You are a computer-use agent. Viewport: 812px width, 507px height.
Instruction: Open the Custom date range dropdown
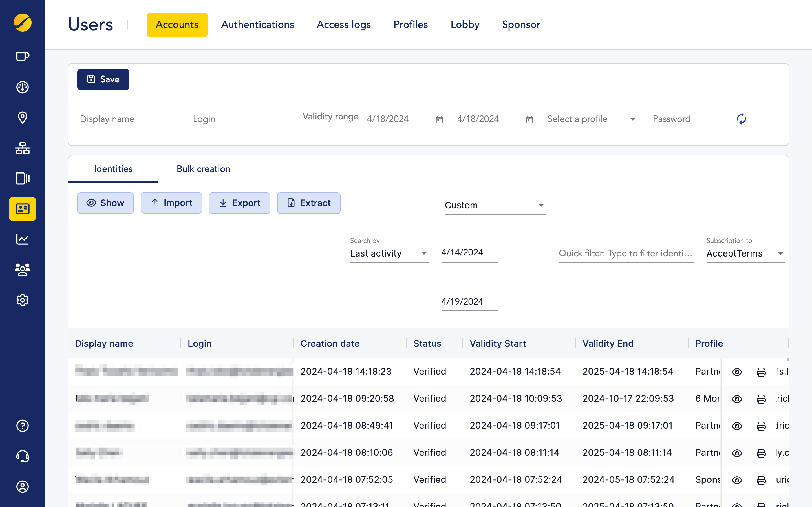click(495, 205)
